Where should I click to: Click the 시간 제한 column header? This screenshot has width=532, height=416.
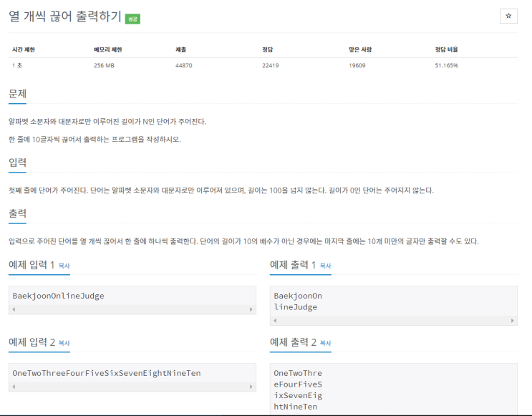pos(24,49)
